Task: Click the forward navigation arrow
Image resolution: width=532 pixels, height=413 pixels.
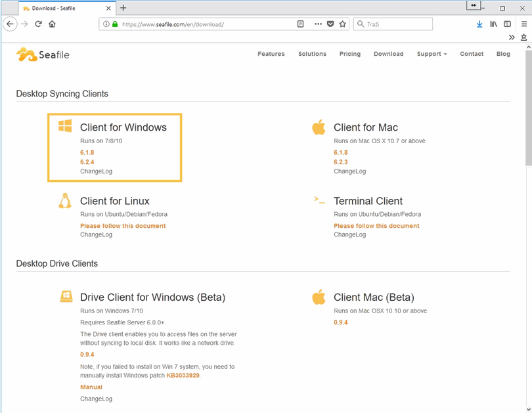Action: (x=24, y=24)
